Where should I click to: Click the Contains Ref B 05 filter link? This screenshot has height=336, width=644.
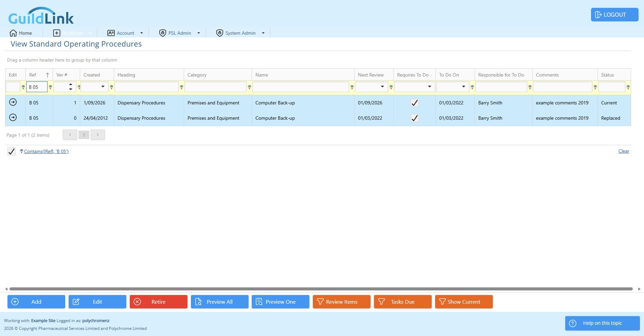point(46,151)
